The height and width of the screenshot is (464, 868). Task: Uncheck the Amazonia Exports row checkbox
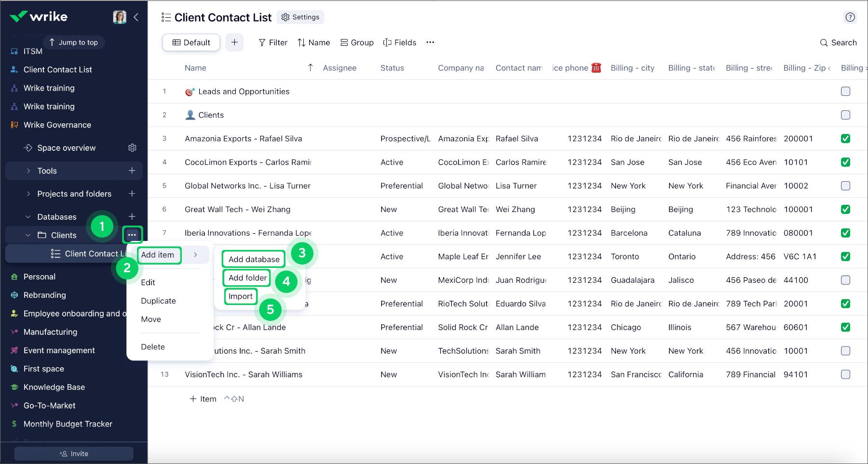click(x=845, y=138)
